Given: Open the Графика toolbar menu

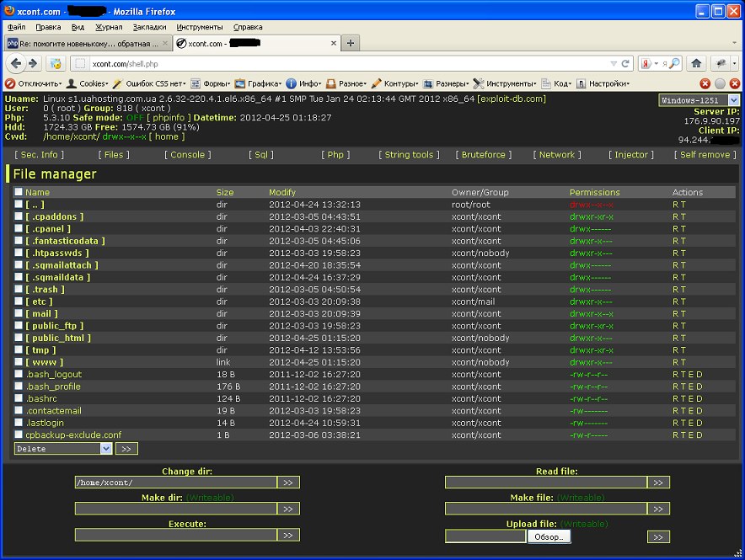Looking at the screenshot, I should coord(258,83).
